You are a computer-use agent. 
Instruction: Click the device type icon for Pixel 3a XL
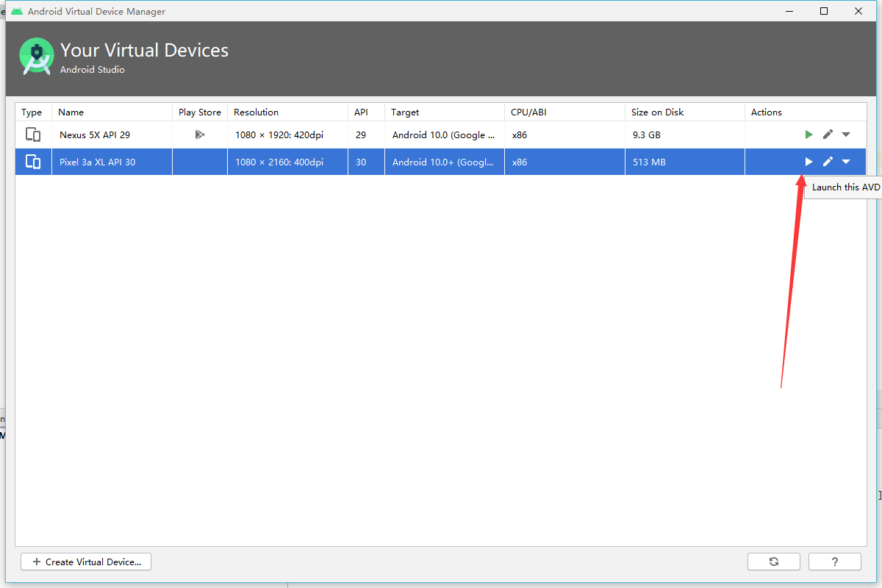click(33, 162)
